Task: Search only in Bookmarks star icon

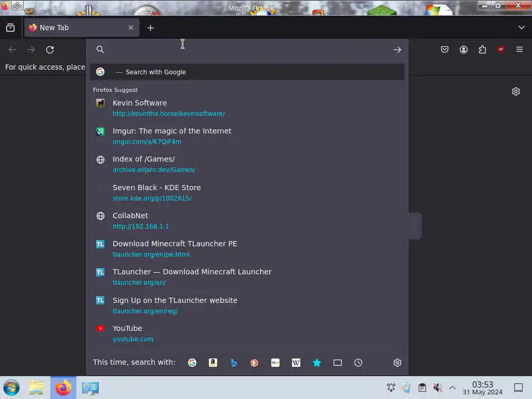Action: 316,362
